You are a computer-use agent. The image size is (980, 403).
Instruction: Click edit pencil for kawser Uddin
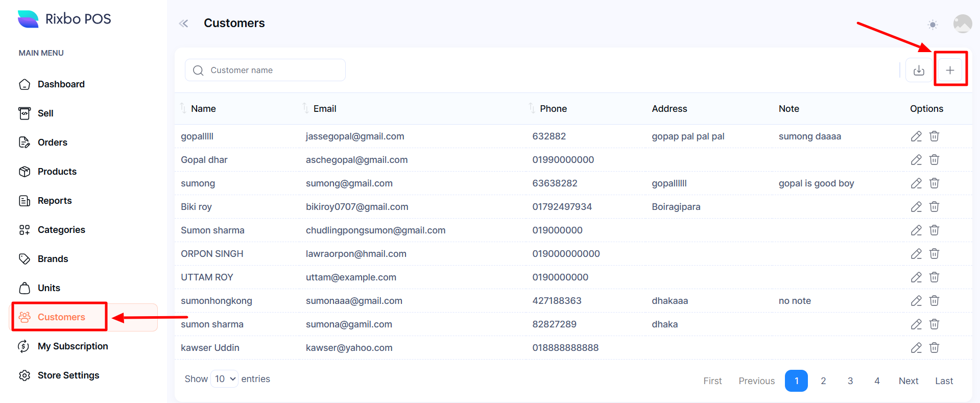[916, 348]
